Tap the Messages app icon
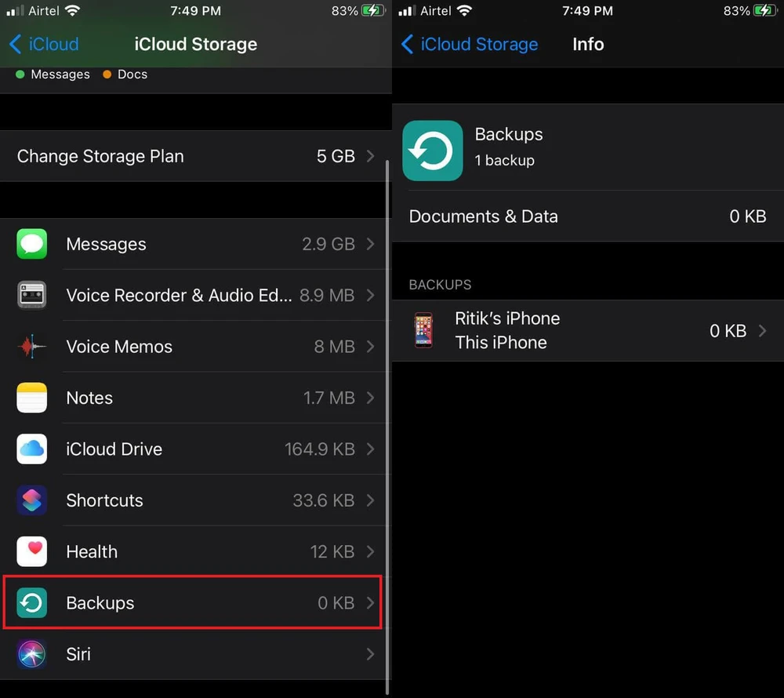Viewport: 784px width, 698px height. [32, 244]
